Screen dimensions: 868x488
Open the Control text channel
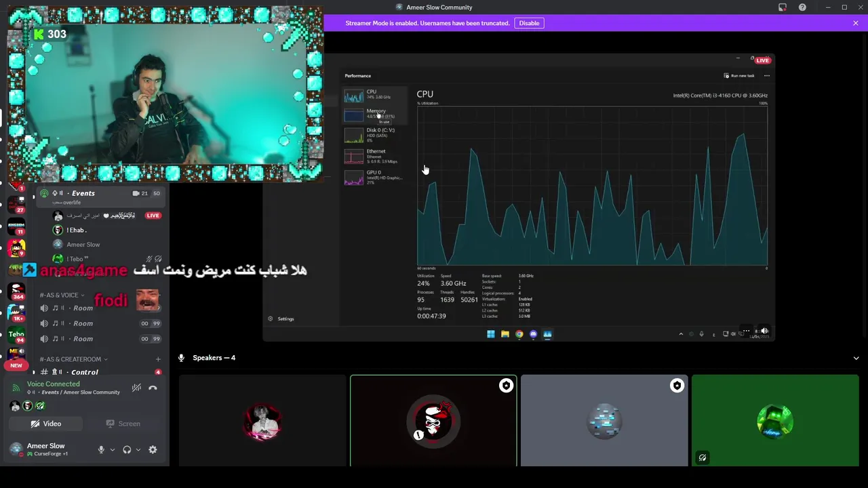[100, 372]
